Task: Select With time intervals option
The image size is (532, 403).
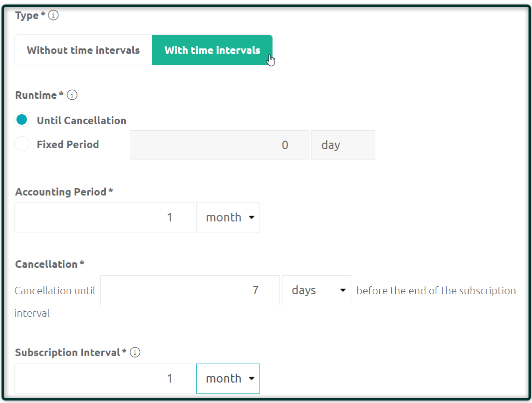Action: (x=213, y=50)
